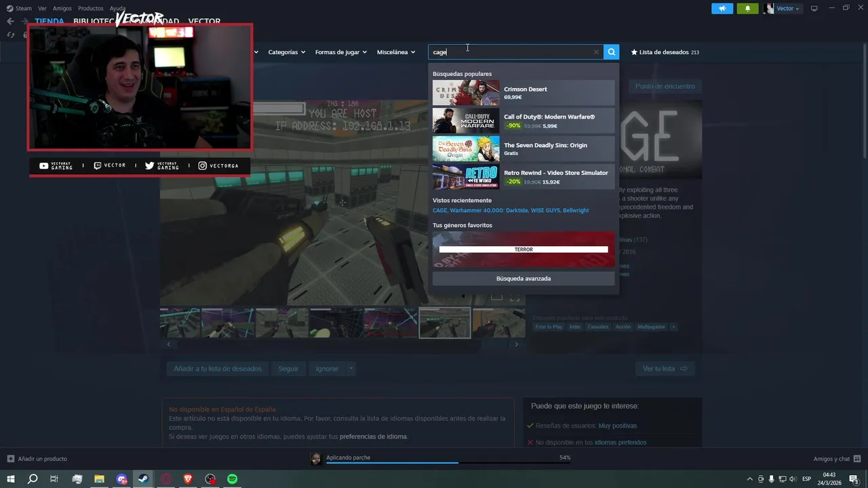
Task: Select Retro Rewind - Video Store Simulator suggestion
Action: (524, 177)
